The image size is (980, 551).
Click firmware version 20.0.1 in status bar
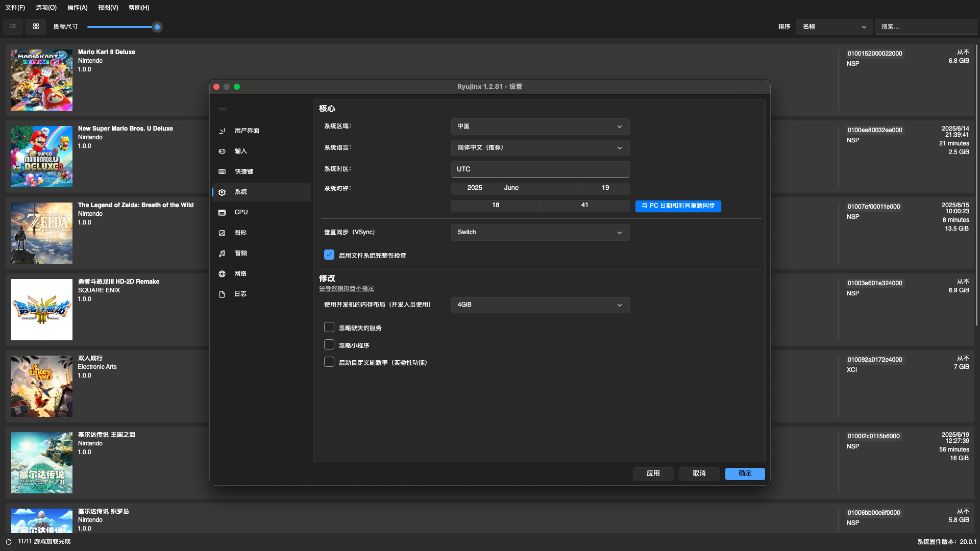968,542
